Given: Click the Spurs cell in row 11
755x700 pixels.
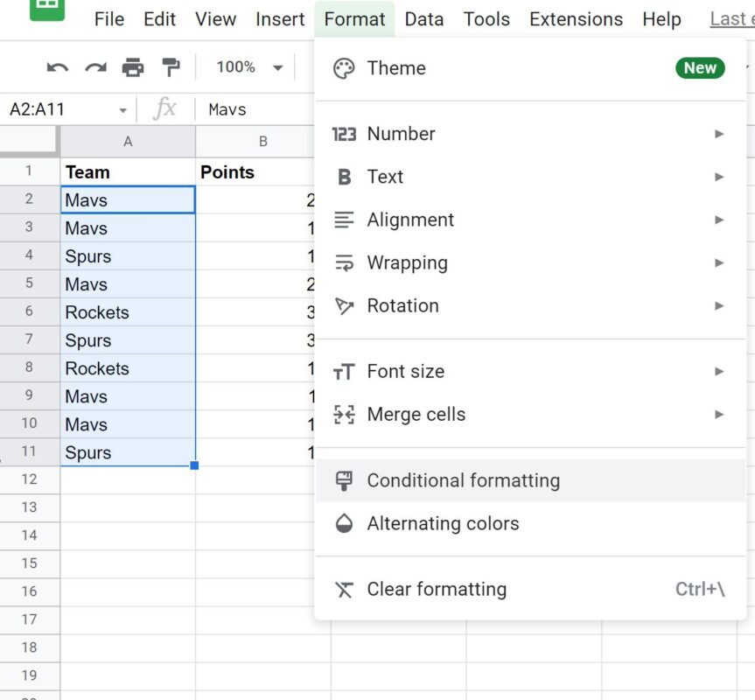Looking at the screenshot, I should (x=128, y=452).
